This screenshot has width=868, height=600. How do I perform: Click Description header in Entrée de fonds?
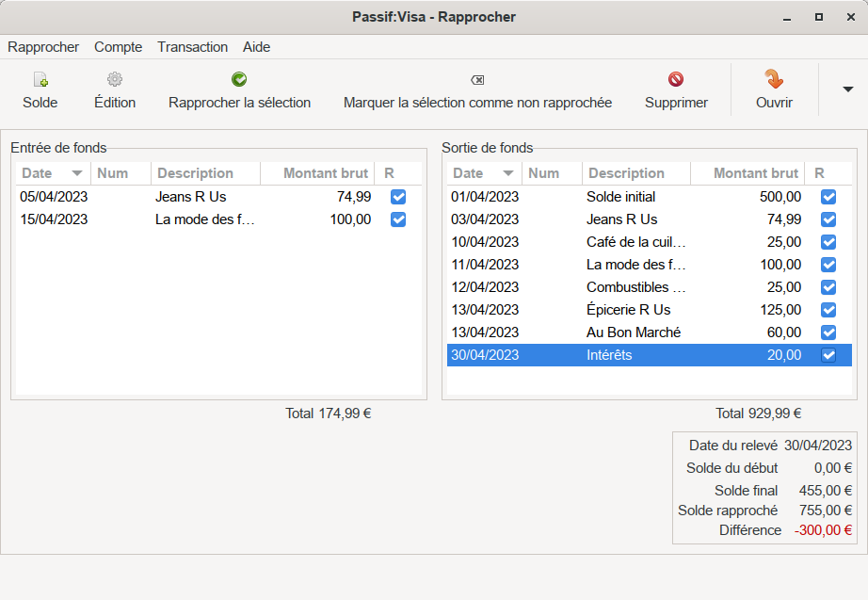tap(195, 173)
